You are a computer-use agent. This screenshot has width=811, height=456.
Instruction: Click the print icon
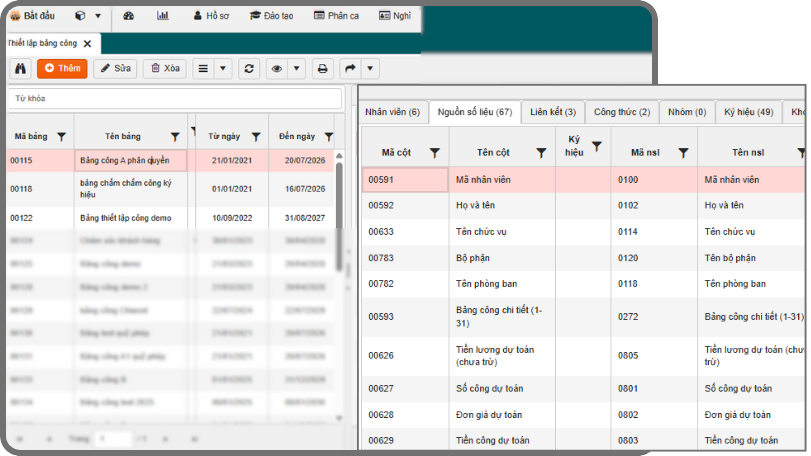point(322,68)
